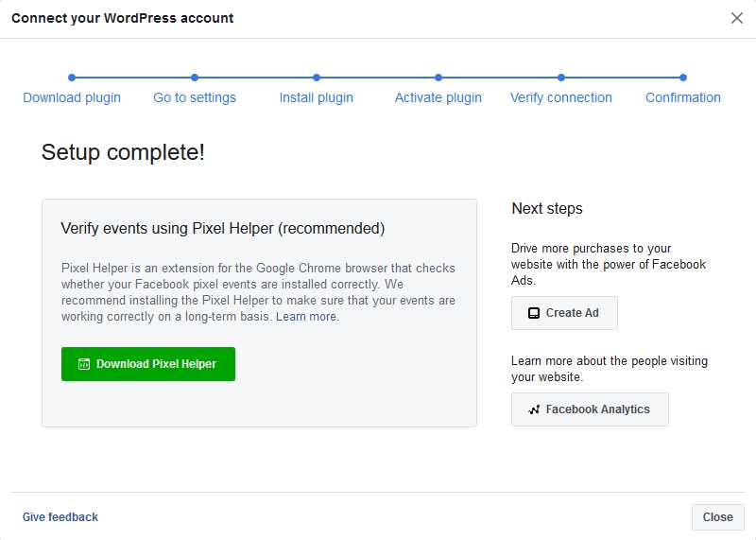Click the Download Pixel Helper button
756x540 pixels.
[148, 364]
